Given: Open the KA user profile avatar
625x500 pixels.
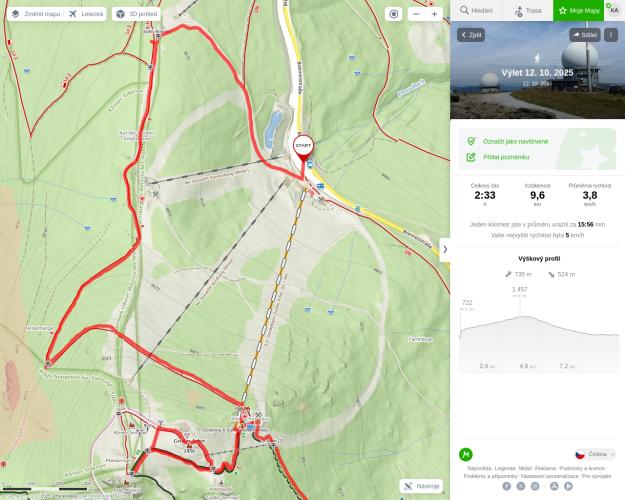Looking at the screenshot, I should (x=614, y=10).
